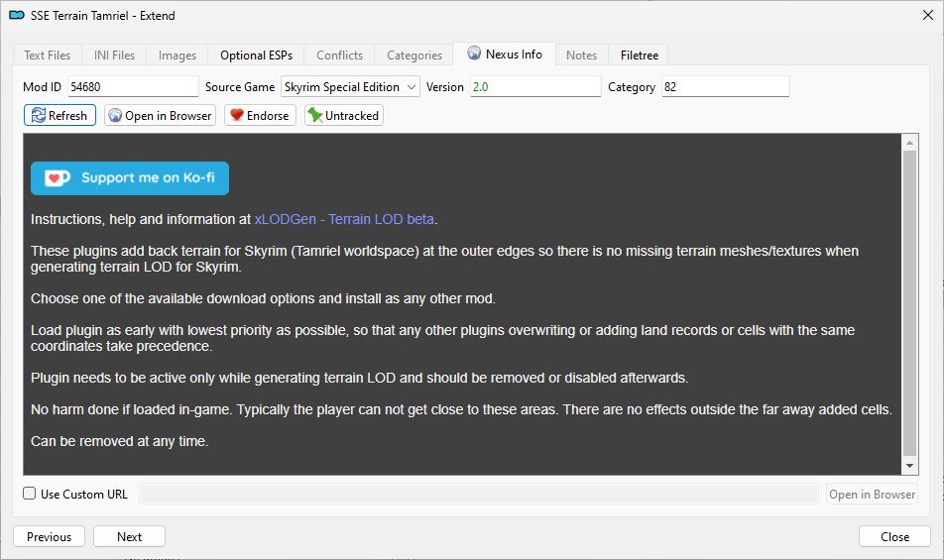This screenshot has height=560, width=944.
Task: Close the mod info window
Action: click(x=928, y=15)
